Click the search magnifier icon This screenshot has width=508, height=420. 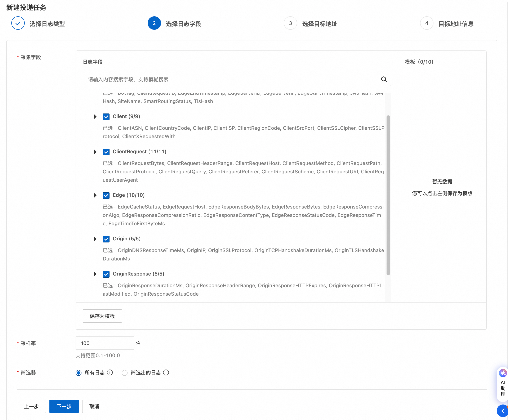point(384,79)
